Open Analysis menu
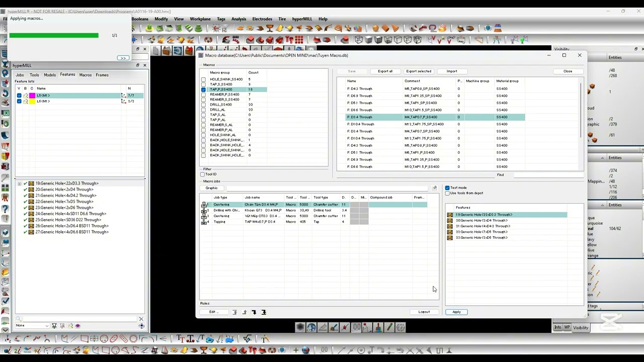This screenshot has width=644, height=362. coord(238,19)
